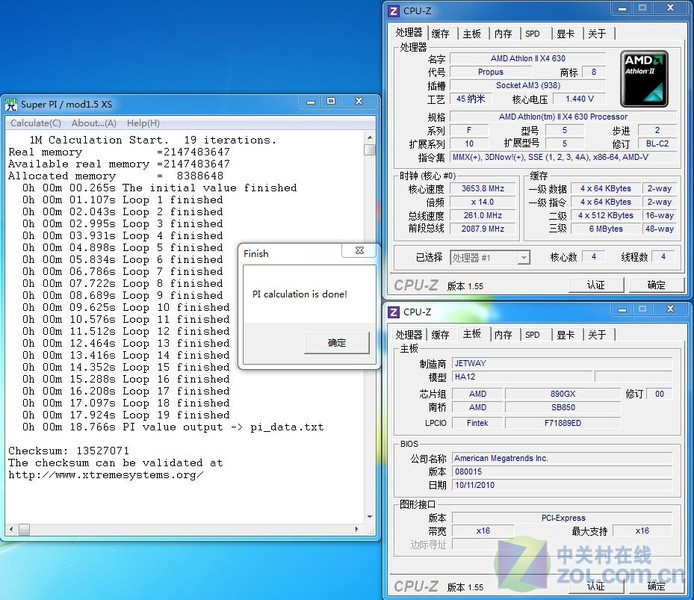Click the 代号 field Propus
Screen dimensions: 694x600
click(491, 72)
